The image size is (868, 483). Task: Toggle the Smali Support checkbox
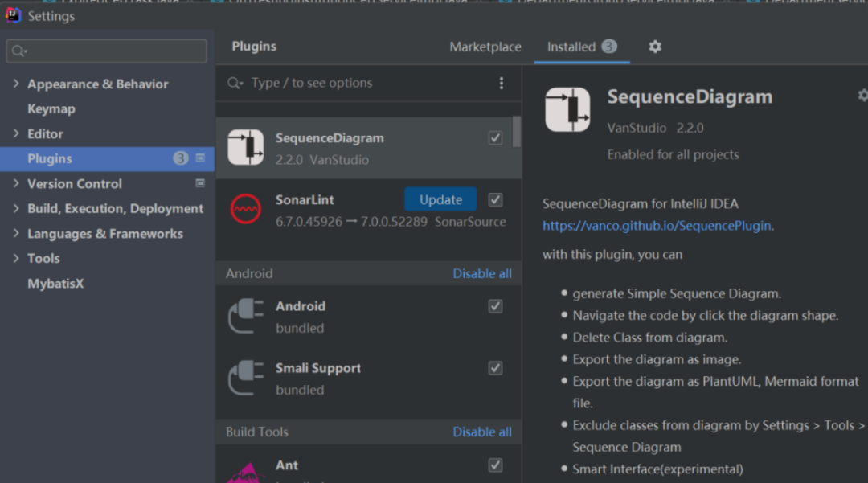[x=495, y=368]
